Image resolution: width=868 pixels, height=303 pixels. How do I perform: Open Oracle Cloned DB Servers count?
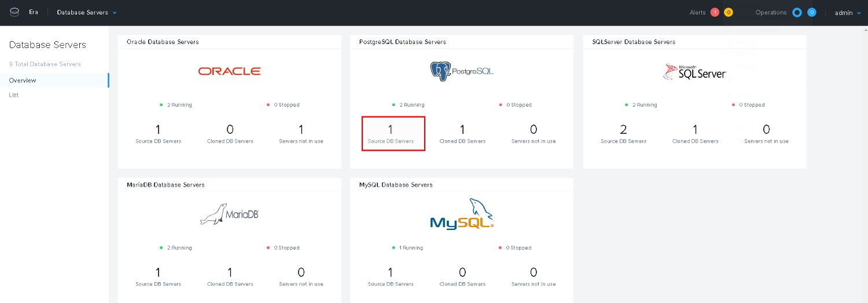(x=230, y=134)
